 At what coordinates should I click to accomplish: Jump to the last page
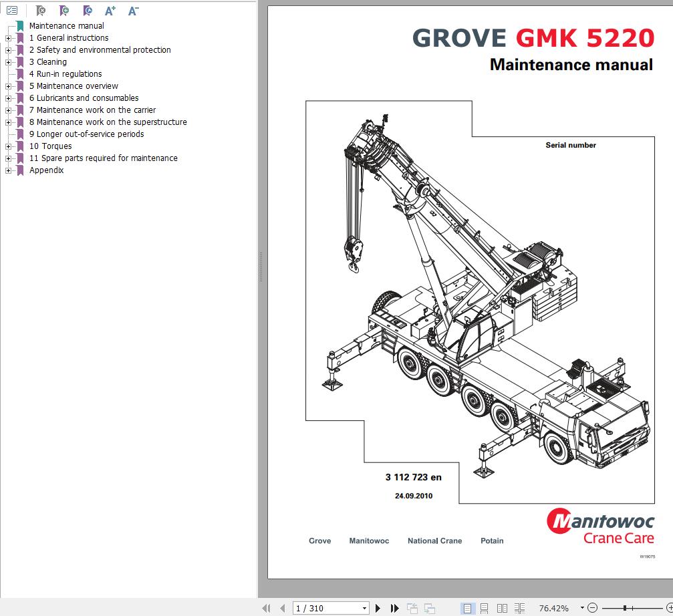click(x=394, y=608)
